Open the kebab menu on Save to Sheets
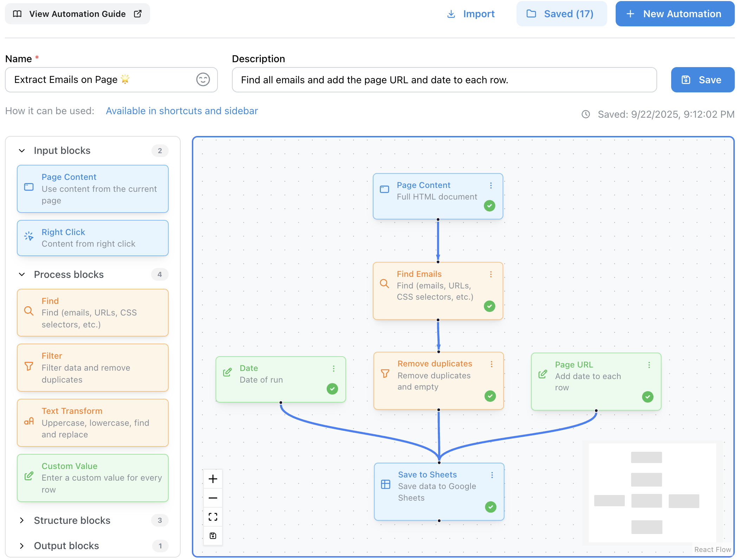The image size is (752, 560). (x=492, y=475)
